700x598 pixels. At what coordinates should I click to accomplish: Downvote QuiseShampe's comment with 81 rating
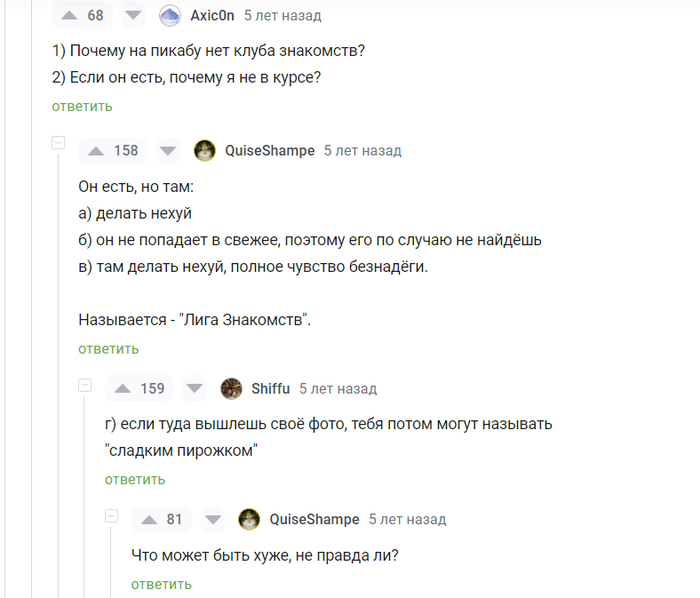pos(213,519)
